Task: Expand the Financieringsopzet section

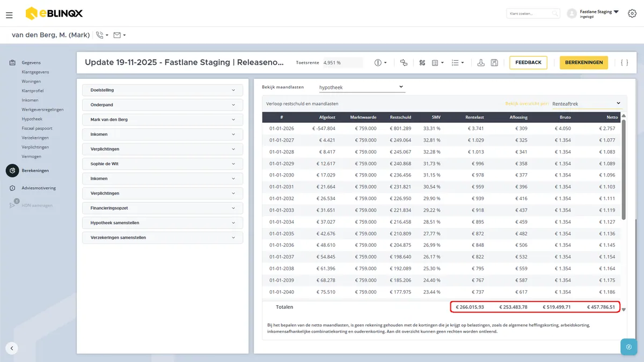Action: click(x=163, y=208)
